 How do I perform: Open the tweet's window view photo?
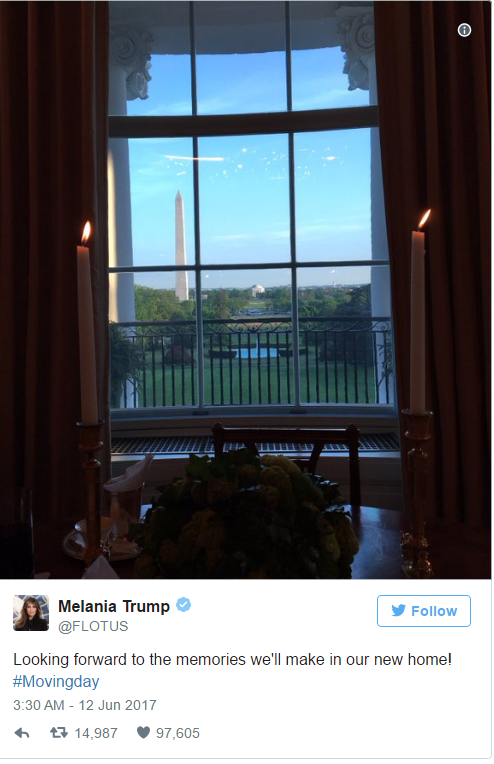tap(246, 290)
